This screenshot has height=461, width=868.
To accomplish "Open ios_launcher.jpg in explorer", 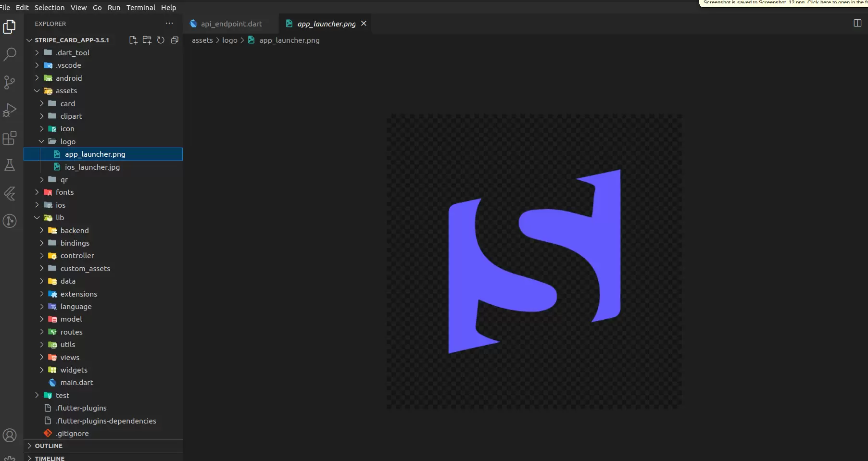I will click(x=103, y=167).
